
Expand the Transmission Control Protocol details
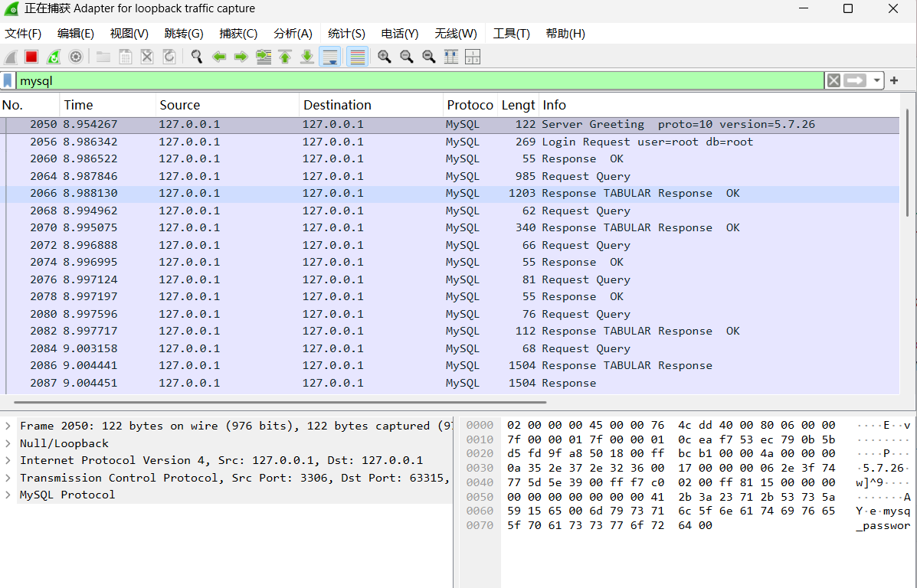[8, 478]
